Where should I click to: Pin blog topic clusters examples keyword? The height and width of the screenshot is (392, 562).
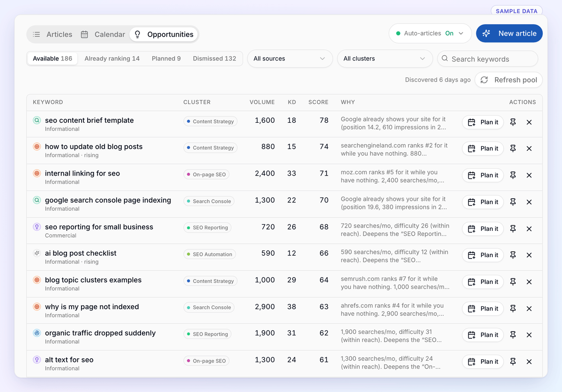pos(513,282)
